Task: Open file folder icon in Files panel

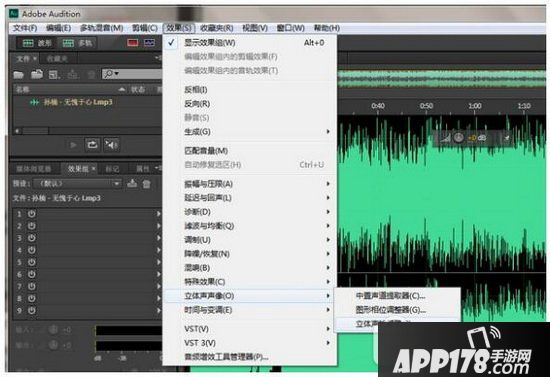Action: pyautogui.click(x=19, y=74)
